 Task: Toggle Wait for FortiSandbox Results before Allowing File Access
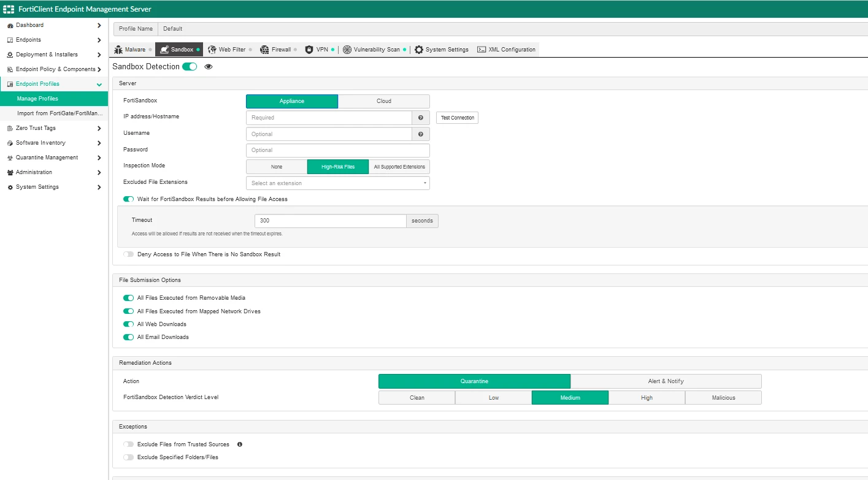click(128, 199)
